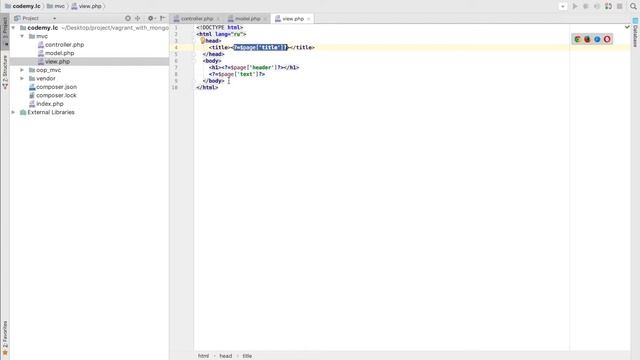Expand the oop_mvc folder

click(22, 70)
